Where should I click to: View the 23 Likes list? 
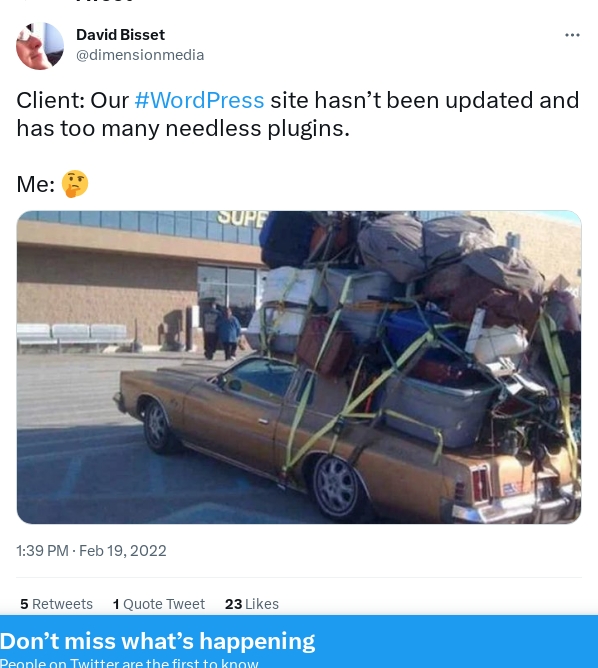pyautogui.click(x=252, y=604)
